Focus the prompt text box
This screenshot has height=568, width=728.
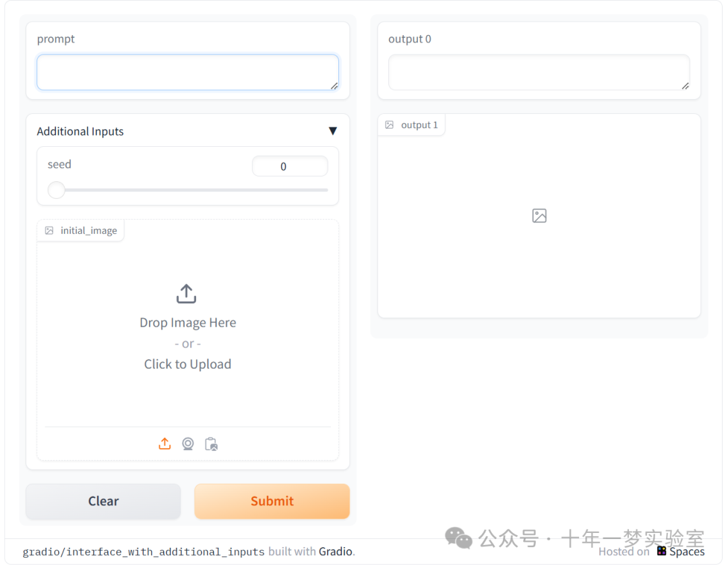tap(188, 72)
